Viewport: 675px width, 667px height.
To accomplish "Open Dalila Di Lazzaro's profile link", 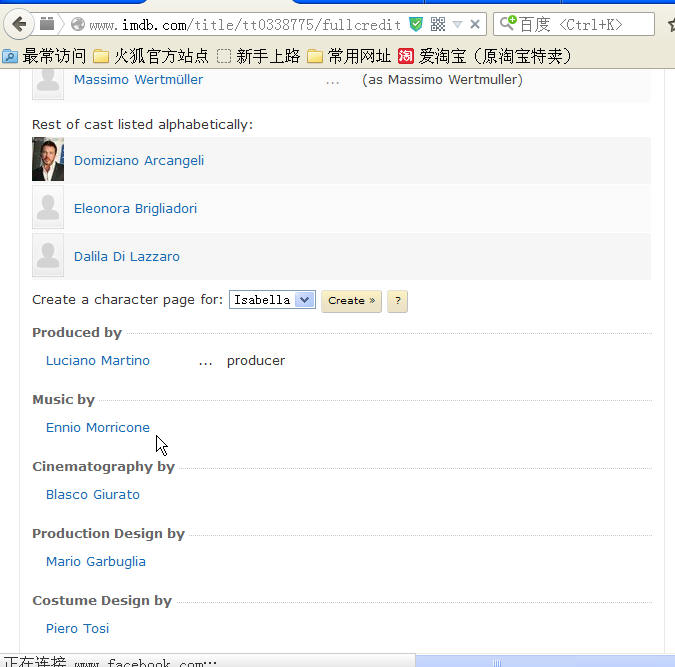I will coord(127,257).
